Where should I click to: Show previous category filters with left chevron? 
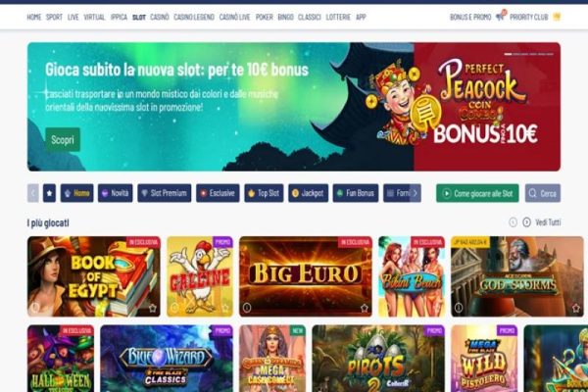click(x=33, y=193)
